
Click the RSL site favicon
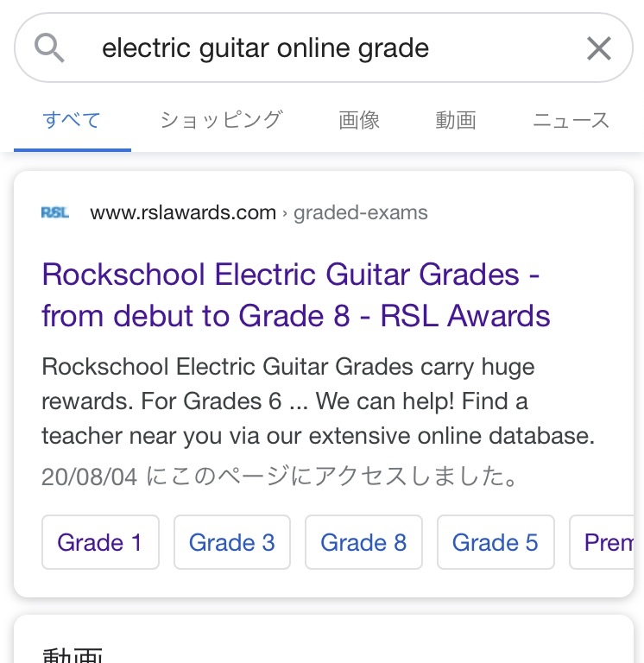point(55,212)
